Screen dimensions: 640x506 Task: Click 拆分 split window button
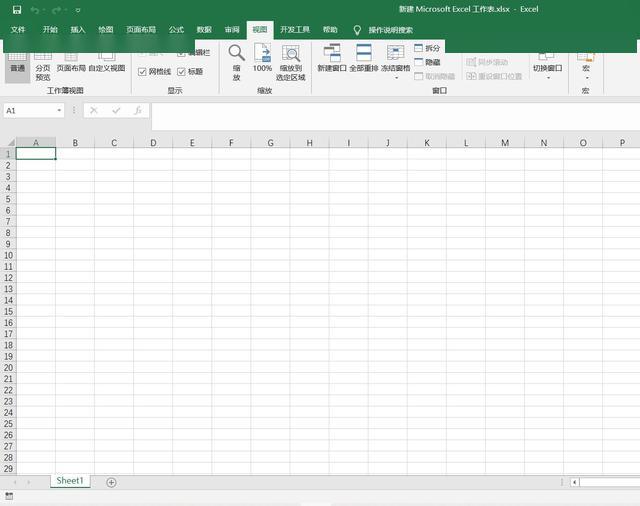tap(427, 48)
